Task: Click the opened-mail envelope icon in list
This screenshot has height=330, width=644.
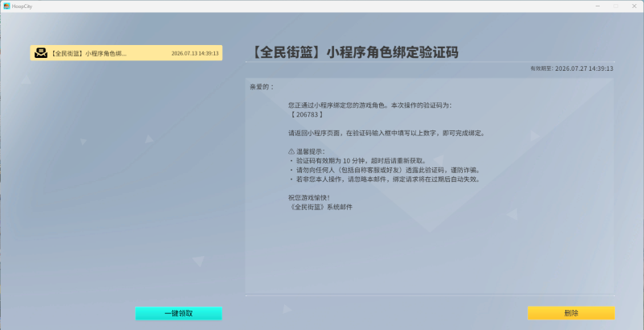Action: click(x=41, y=53)
